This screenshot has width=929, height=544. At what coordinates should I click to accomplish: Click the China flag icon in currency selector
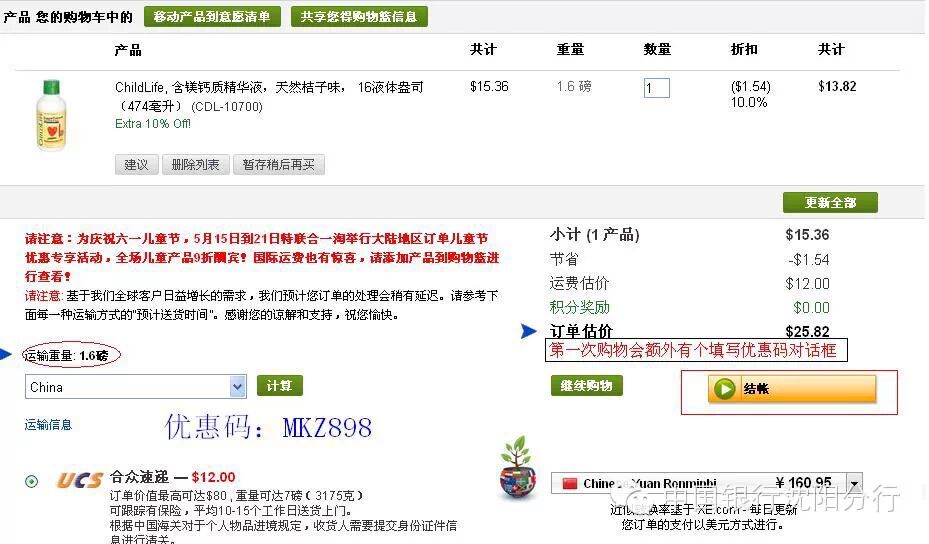tap(569, 484)
